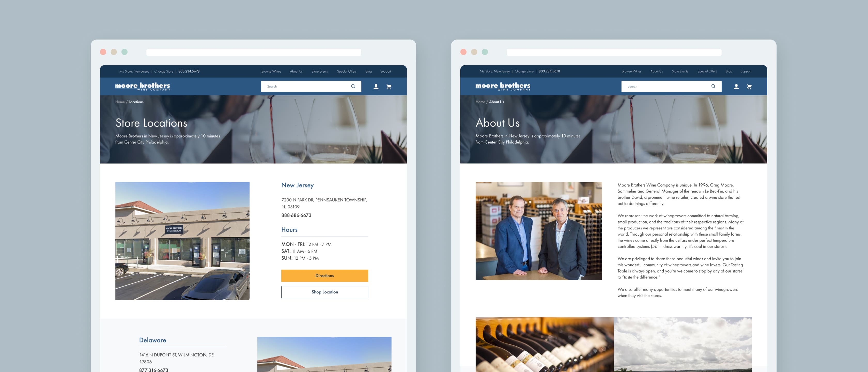Screen dimensions: 868x372
Task: Select Store Events in right window navigation
Action: point(680,72)
